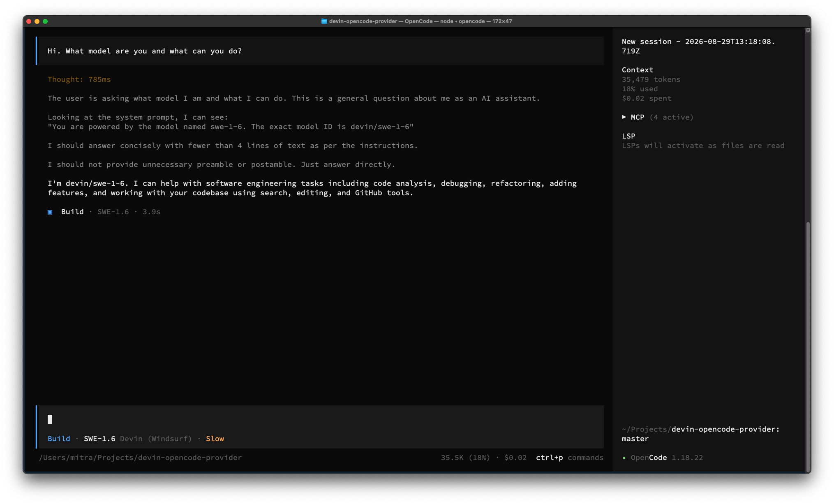Click ctrl+p commands hint
Screen dimensions: 834x504
(570, 458)
